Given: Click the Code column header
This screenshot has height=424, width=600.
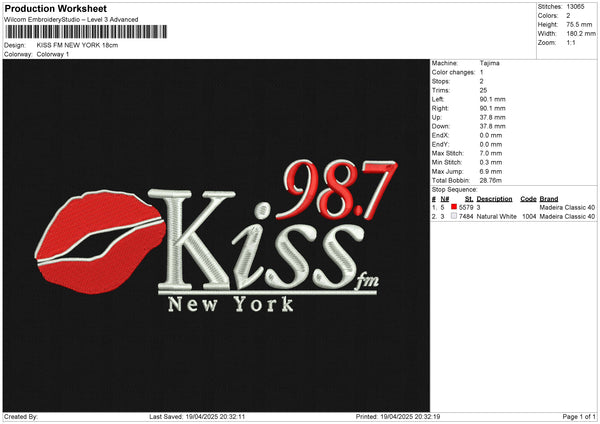Looking at the screenshot, I should click(x=528, y=199).
